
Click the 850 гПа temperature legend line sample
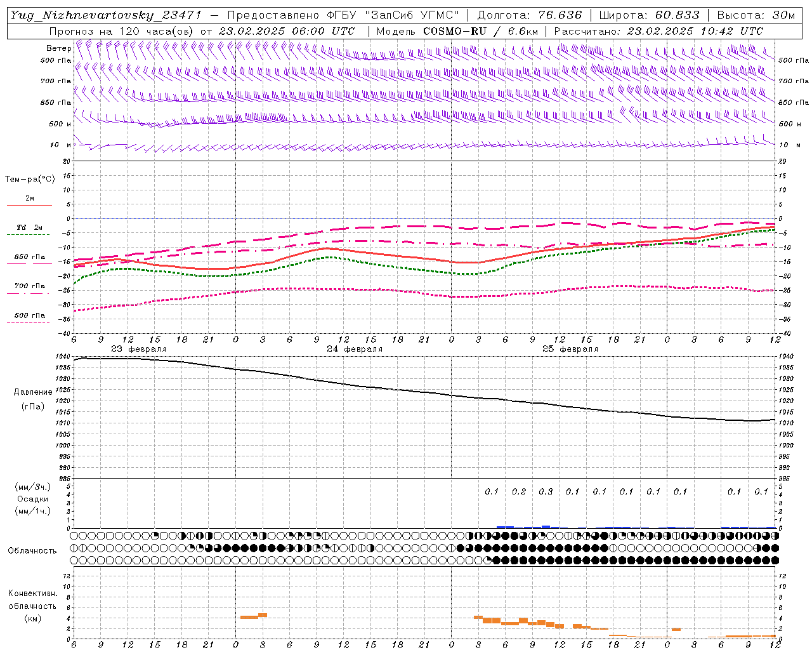coord(29,263)
